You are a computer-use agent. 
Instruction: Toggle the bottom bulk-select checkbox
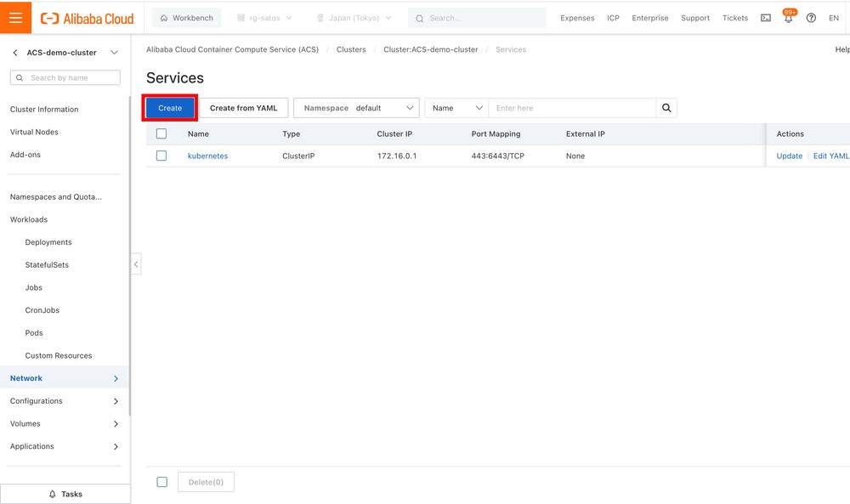pyautogui.click(x=161, y=482)
